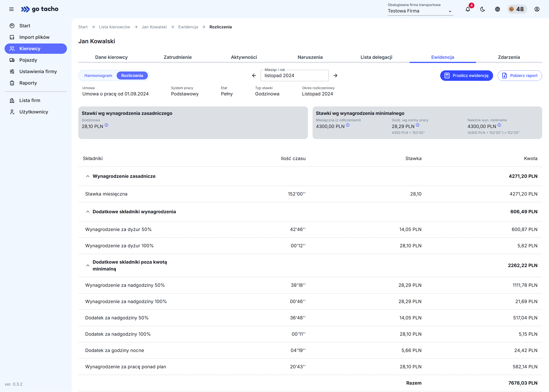
Task: Click Start breadcrumb link
Action: tap(83, 27)
